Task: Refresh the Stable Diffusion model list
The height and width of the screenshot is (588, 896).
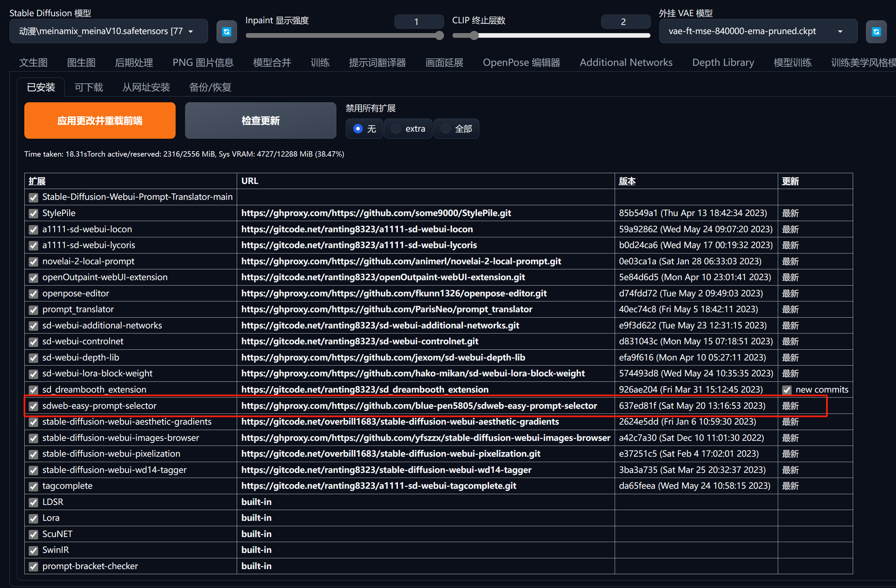Action: pos(226,32)
